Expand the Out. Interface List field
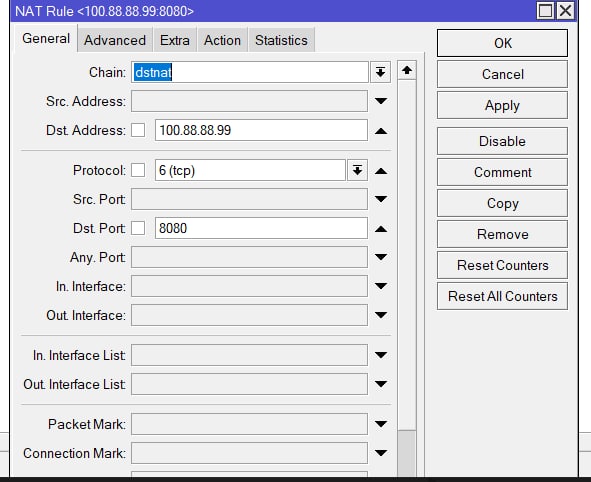591x482 pixels. (x=381, y=384)
